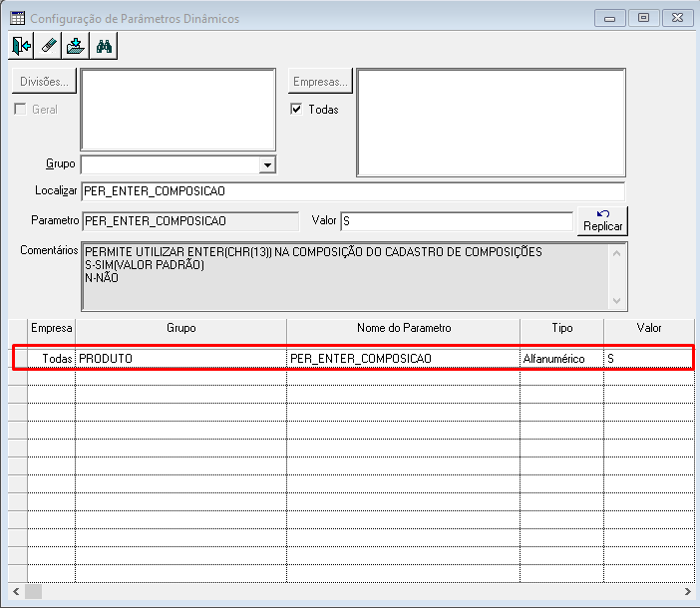
Task: Open the Grupo dropdown
Action: pyautogui.click(x=267, y=165)
